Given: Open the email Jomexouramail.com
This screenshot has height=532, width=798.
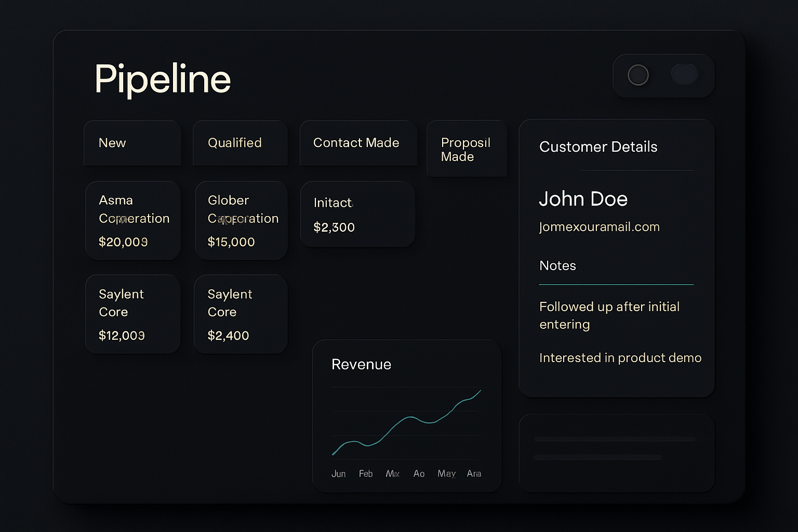Looking at the screenshot, I should (x=599, y=227).
